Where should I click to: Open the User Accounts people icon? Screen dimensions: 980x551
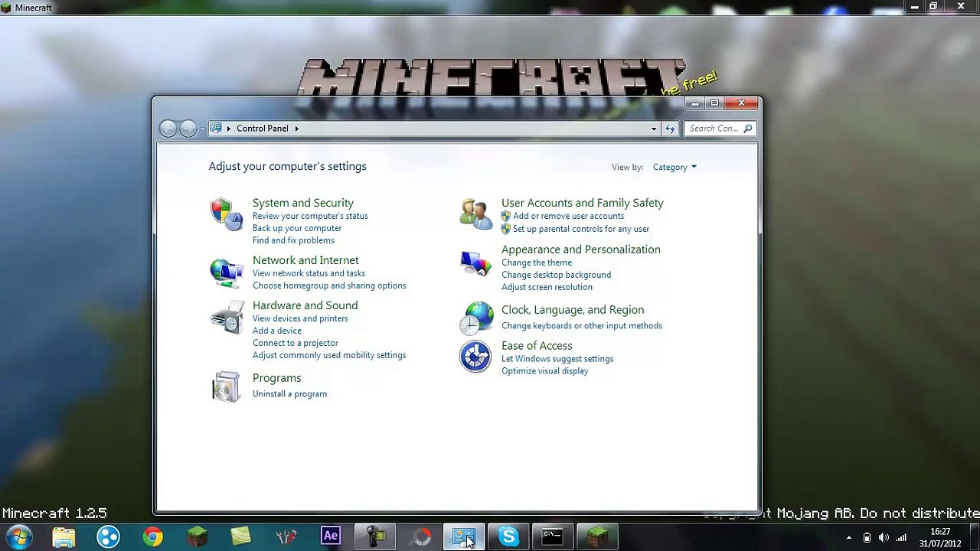point(475,214)
